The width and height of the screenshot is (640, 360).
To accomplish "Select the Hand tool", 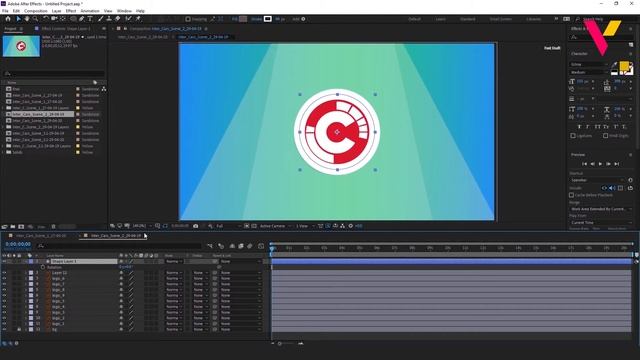I will [x=27, y=19].
